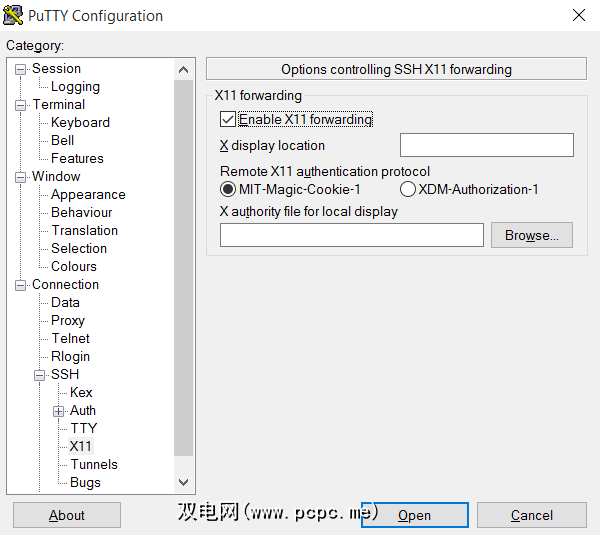600x535 pixels.
Task: Close the PuTTY Configuration window
Action: 579,15
